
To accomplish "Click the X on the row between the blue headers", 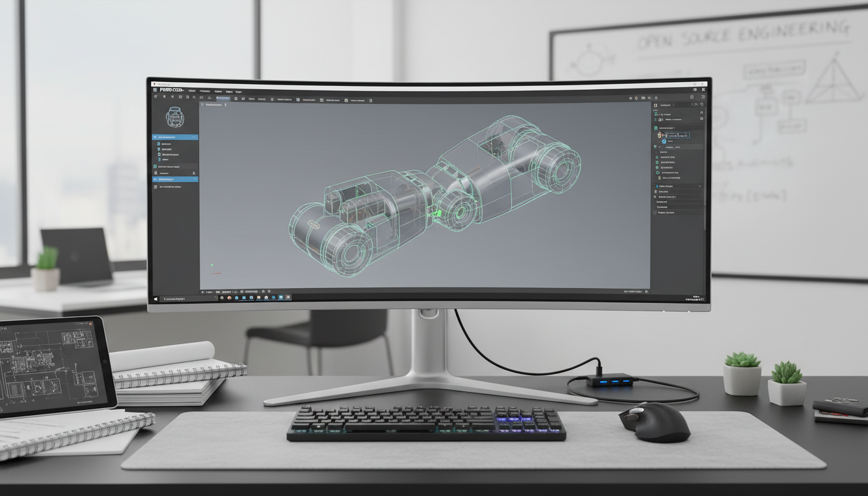I will click(x=194, y=173).
